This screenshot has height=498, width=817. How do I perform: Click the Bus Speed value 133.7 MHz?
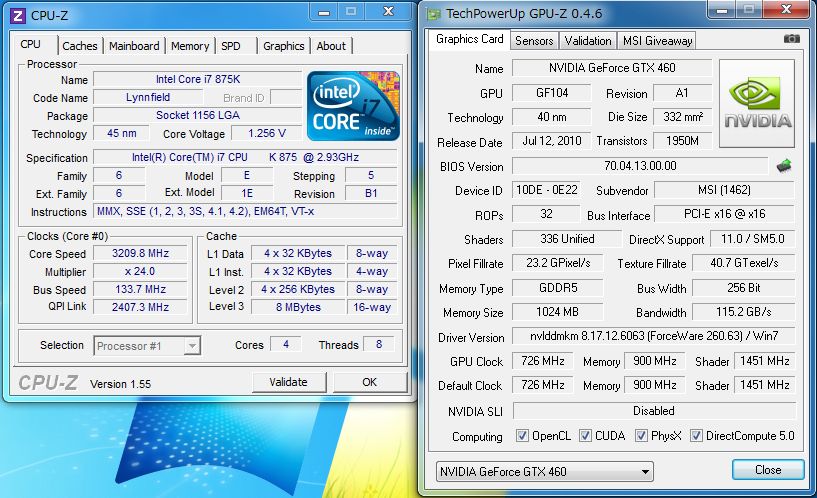coord(140,290)
